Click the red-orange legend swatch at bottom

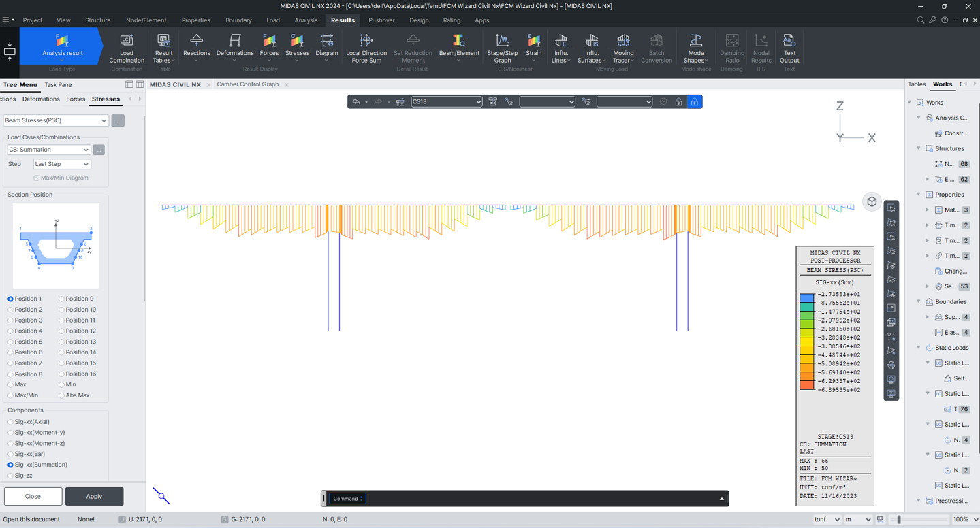point(806,385)
